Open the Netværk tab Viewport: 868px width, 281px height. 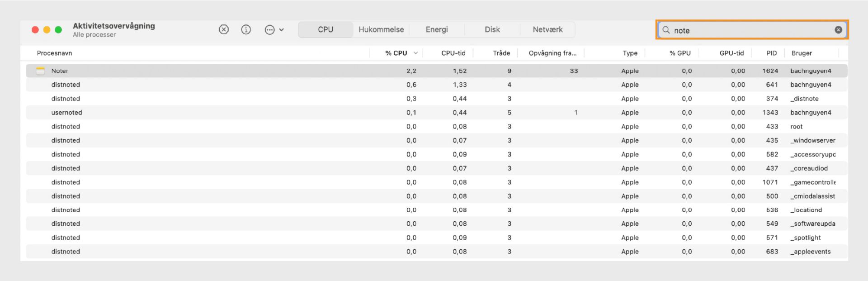547,29
